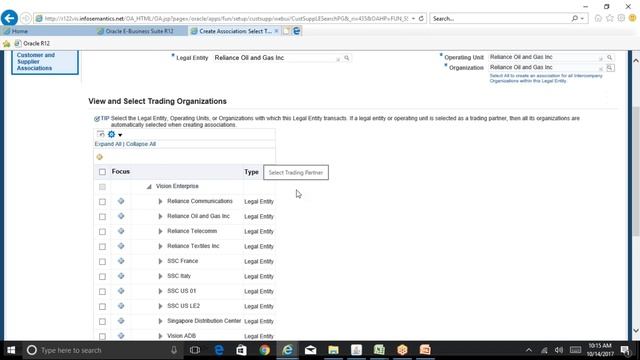Click the Select Trading Partner button
Viewport: 640px width, 360px height.
pyautogui.click(x=296, y=173)
